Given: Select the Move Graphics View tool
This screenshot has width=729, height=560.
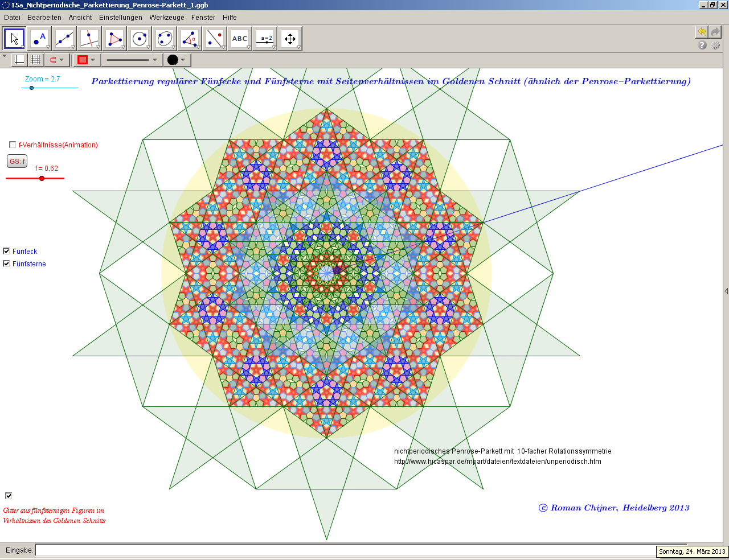Looking at the screenshot, I should tap(290, 39).
